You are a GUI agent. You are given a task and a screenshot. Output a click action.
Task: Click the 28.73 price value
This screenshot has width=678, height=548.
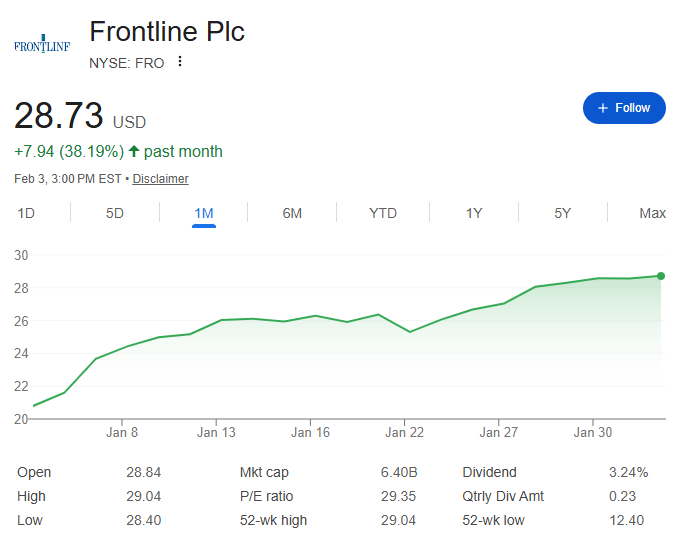click(58, 115)
